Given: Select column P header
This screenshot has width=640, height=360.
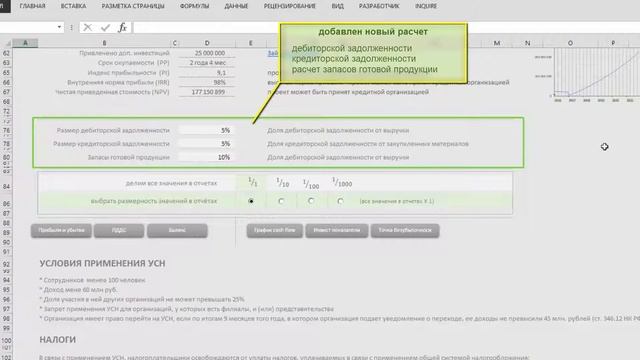Looking at the screenshot, I should tap(613, 43).
